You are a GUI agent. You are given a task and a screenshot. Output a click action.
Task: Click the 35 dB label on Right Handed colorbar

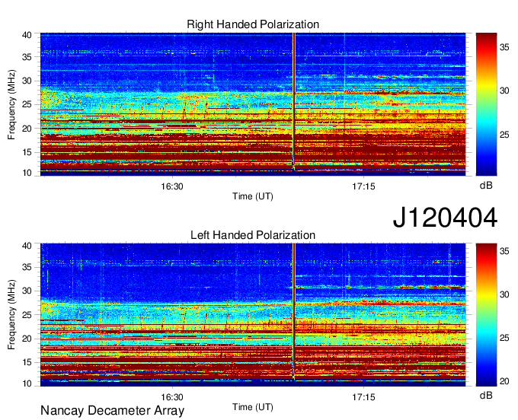click(504, 47)
